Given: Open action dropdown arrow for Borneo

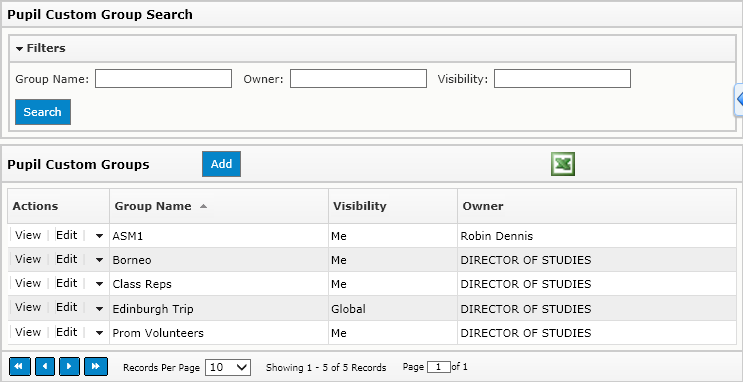Looking at the screenshot, I should pos(99,260).
